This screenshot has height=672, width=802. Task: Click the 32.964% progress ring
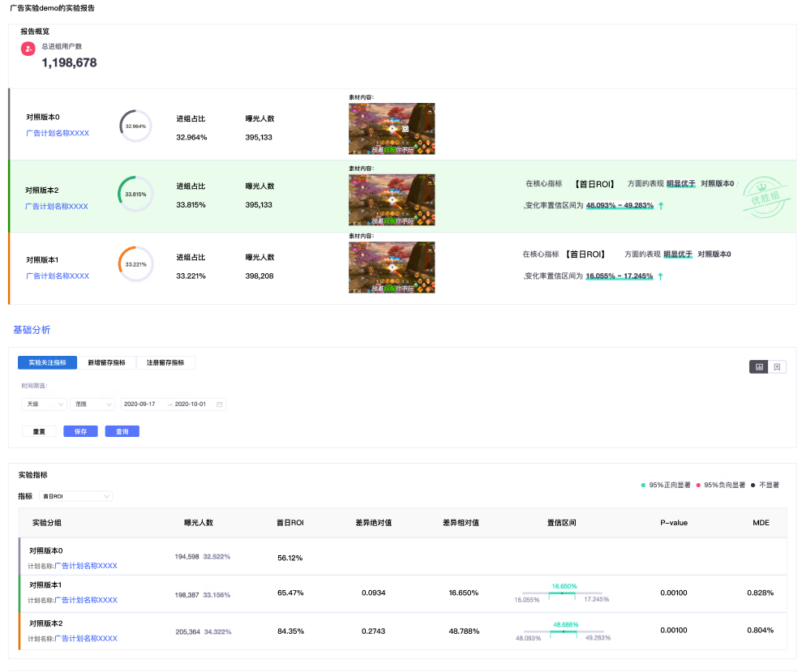pos(135,126)
